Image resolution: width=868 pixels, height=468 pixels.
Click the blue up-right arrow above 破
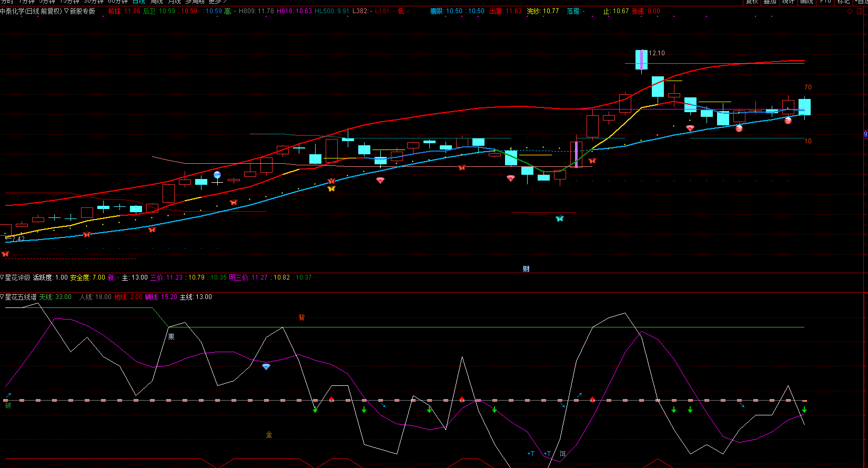[x=8, y=395]
